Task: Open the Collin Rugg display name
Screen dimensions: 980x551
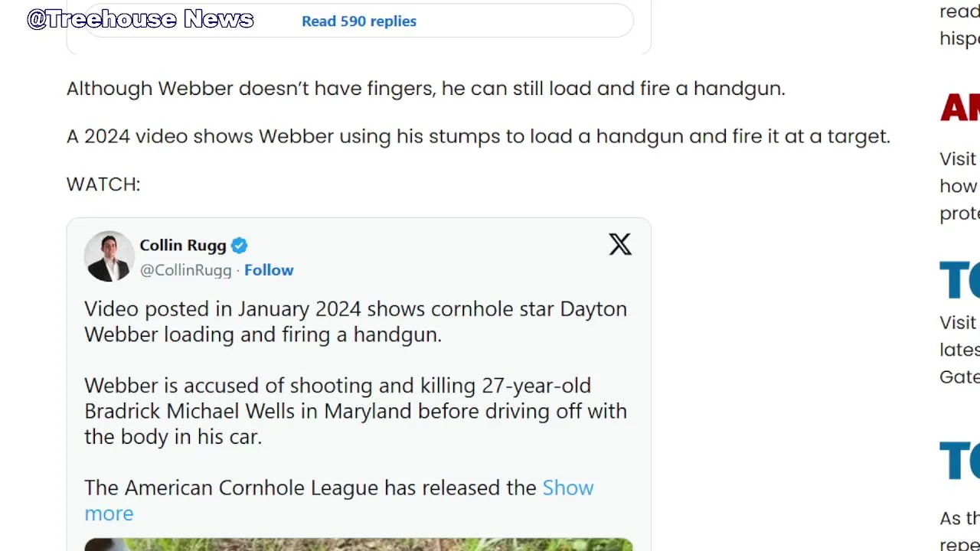Action: [182, 246]
